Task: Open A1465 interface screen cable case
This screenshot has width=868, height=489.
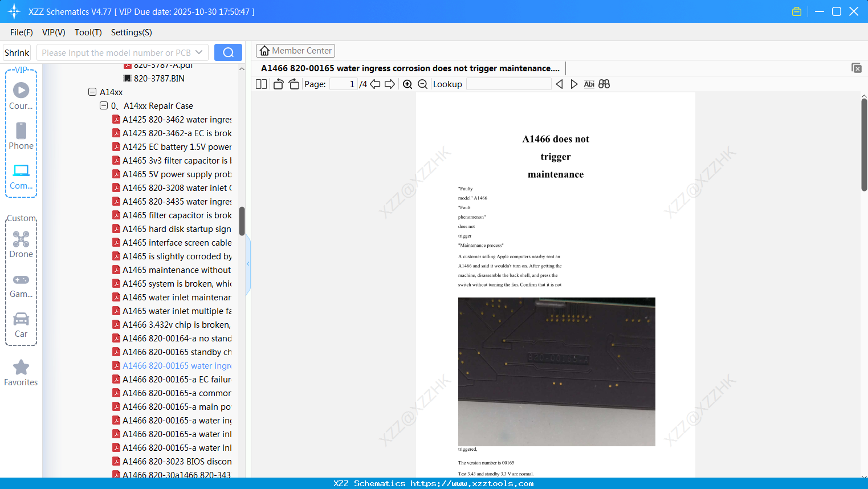Action: coord(172,242)
